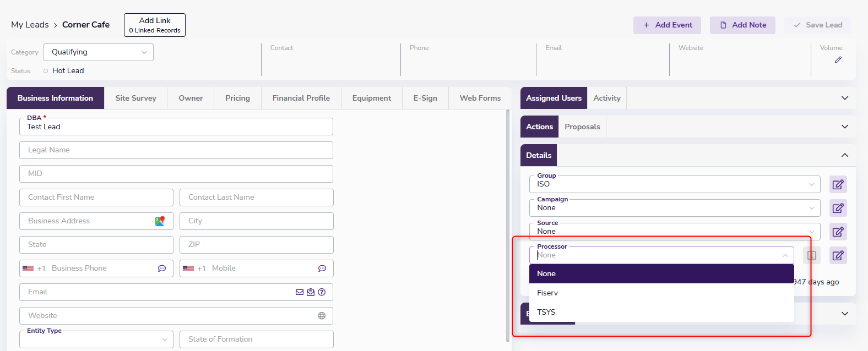Click the edit icon beside Group
The width and height of the screenshot is (868, 351).
(x=838, y=185)
